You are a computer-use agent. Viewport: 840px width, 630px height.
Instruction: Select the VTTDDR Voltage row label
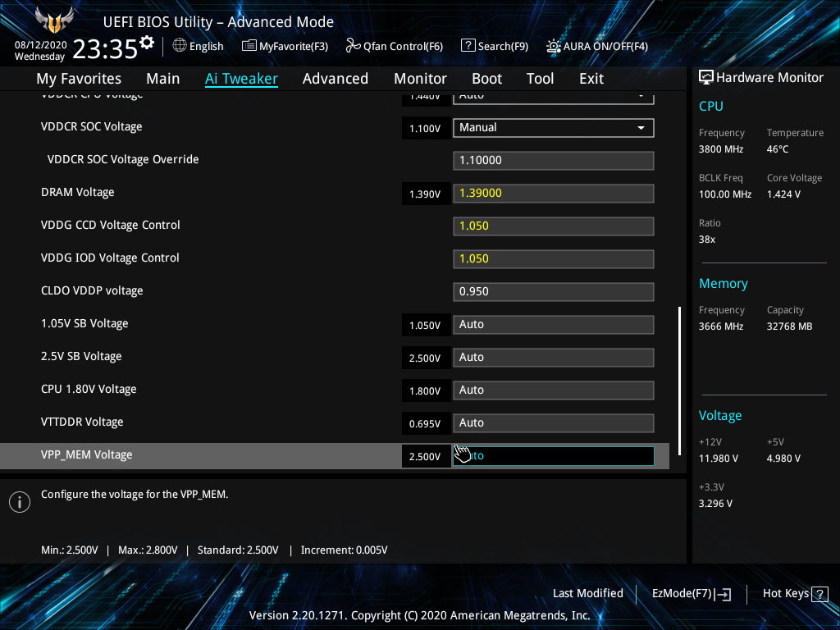(82, 422)
